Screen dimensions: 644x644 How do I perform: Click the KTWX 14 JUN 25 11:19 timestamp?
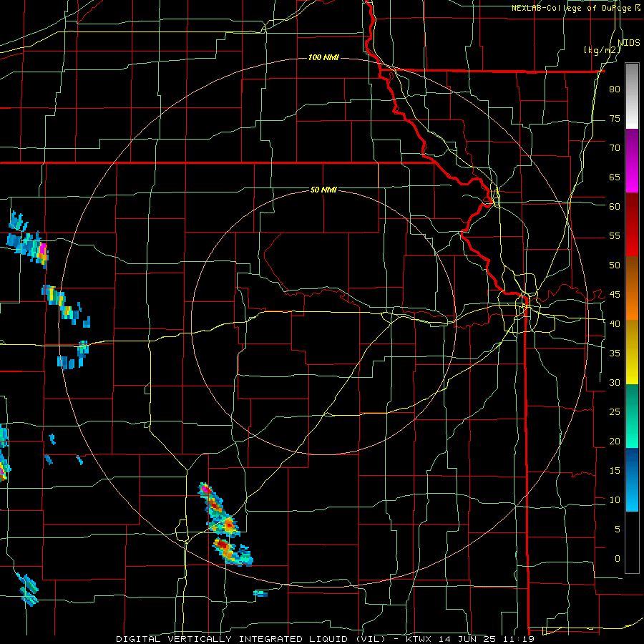[470, 639]
